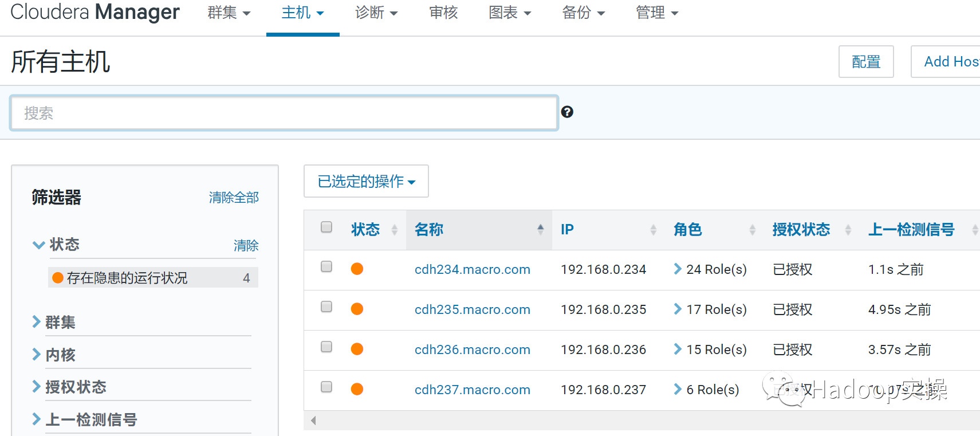Click orange health status dot for cdh235.macro.com

tap(357, 309)
